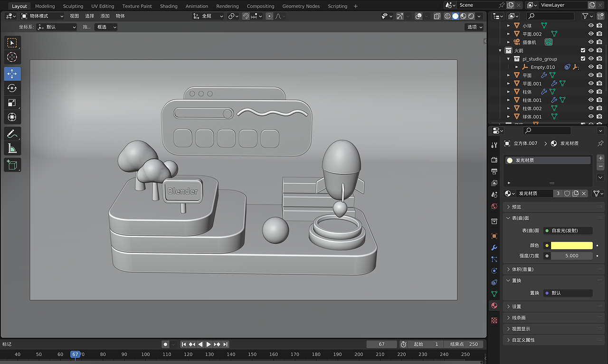Viewport: 608px width, 364px height.
Task: Open the 坐标系 默认 dropdown
Action: pyautogui.click(x=57, y=27)
